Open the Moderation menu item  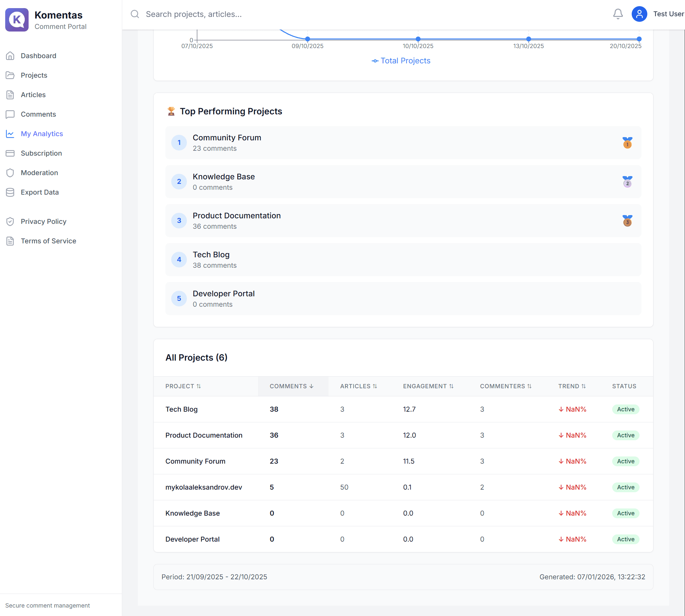(39, 173)
